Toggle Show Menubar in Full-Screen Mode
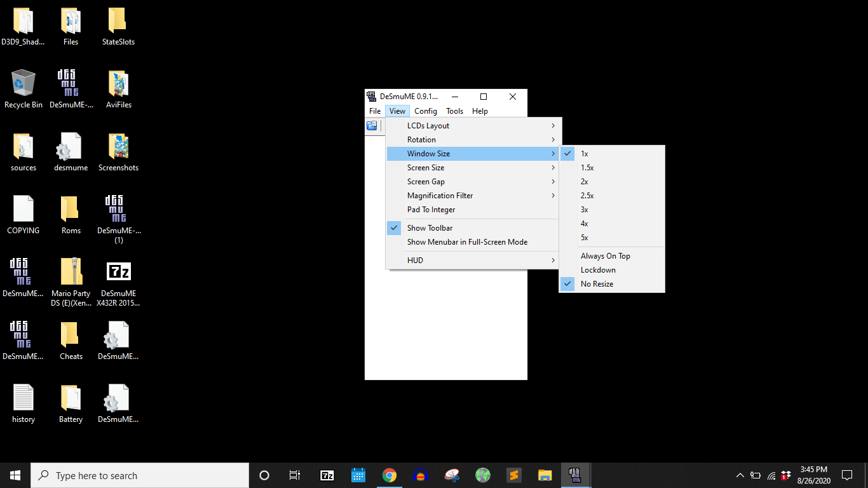The image size is (868, 488). [472, 242]
